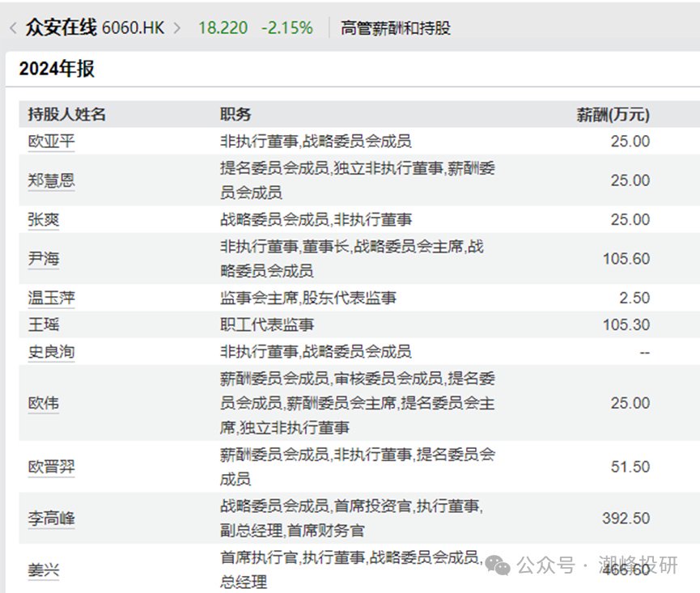Select 张爽's position 战略委员会成员,非执行董事
The image size is (700, 593).
pos(316,219)
